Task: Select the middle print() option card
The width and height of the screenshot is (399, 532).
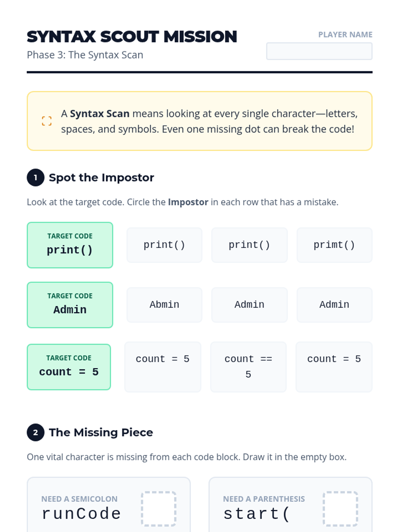Action: [249, 245]
